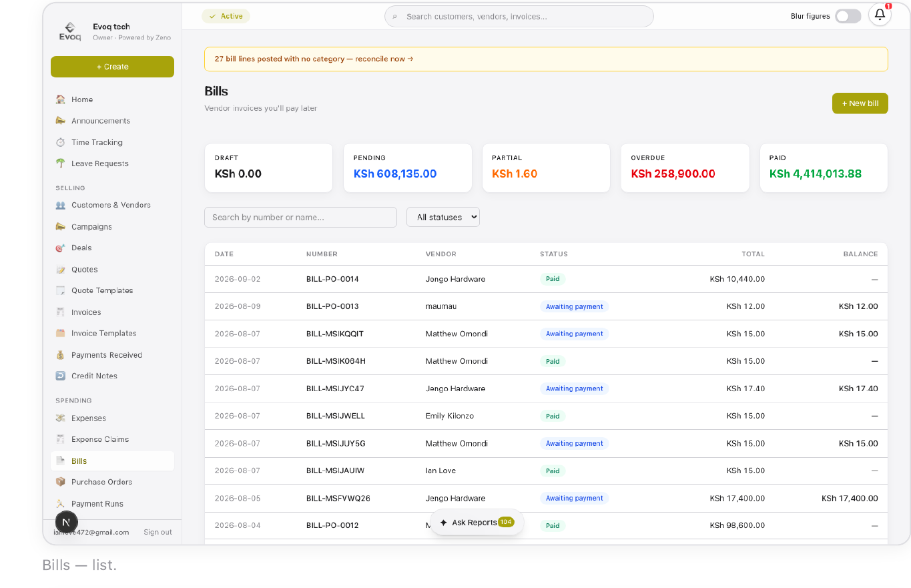Open the Ask Reports assistant button
Screen dimensions: 911x588
pos(477,523)
